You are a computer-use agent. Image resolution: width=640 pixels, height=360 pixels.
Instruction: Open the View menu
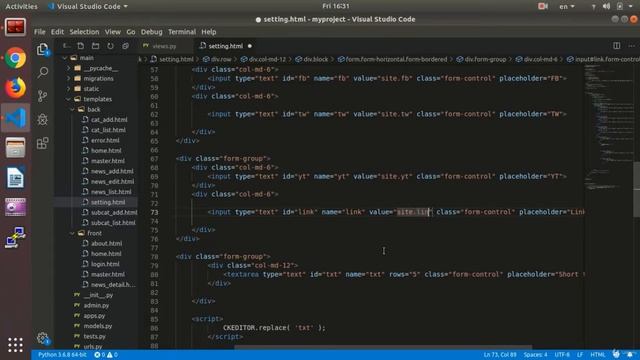[x=112, y=32]
